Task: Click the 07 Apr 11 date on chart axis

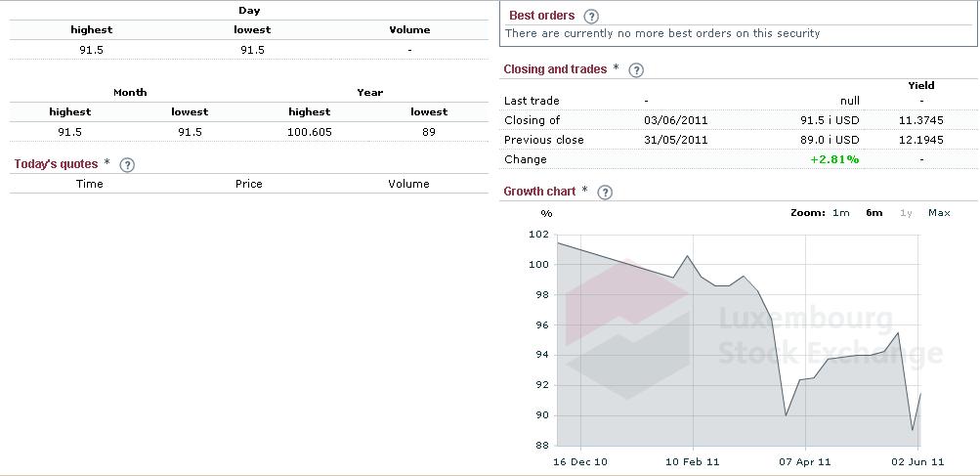Action: point(805,461)
